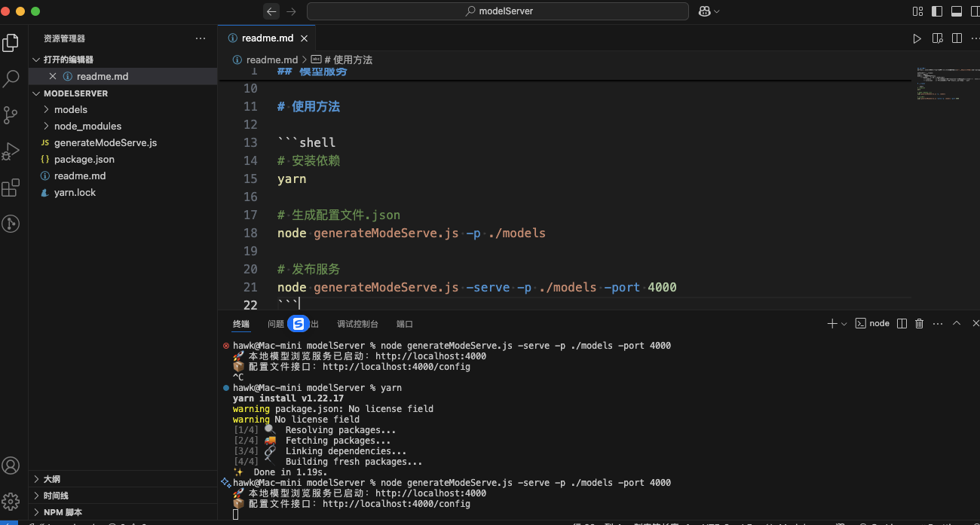This screenshot has height=525, width=980.
Task: Toggle the primary sidebar visibility
Action: 937,11
